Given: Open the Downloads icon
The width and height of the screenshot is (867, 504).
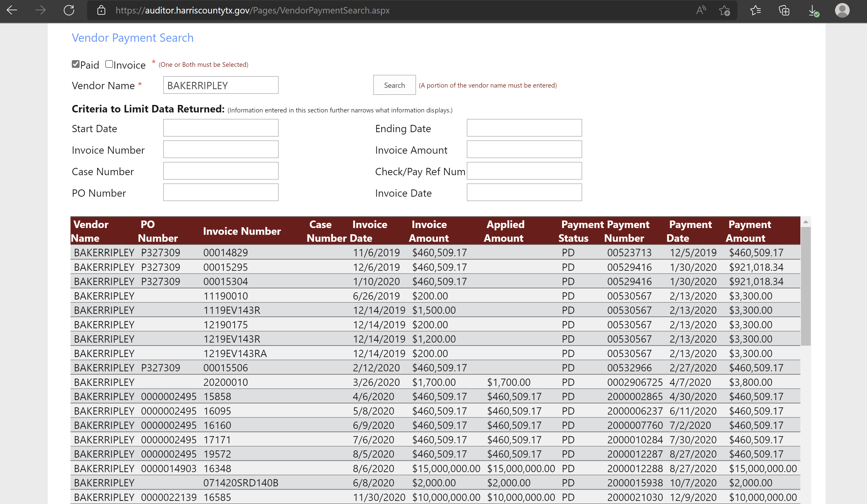Looking at the screenshot, I should pyautogui.click(x=813, y=10).
